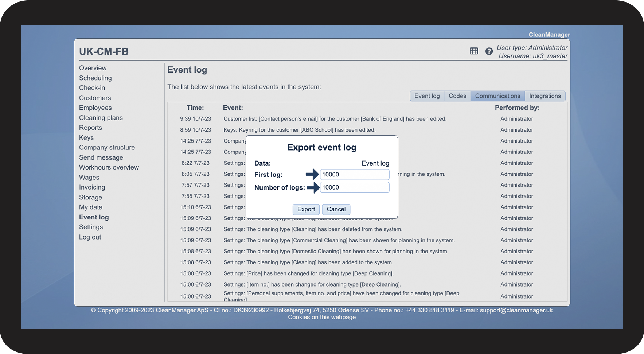Open the Customers menu item
The width and height of the screenshot is (644, 354).
95,98
